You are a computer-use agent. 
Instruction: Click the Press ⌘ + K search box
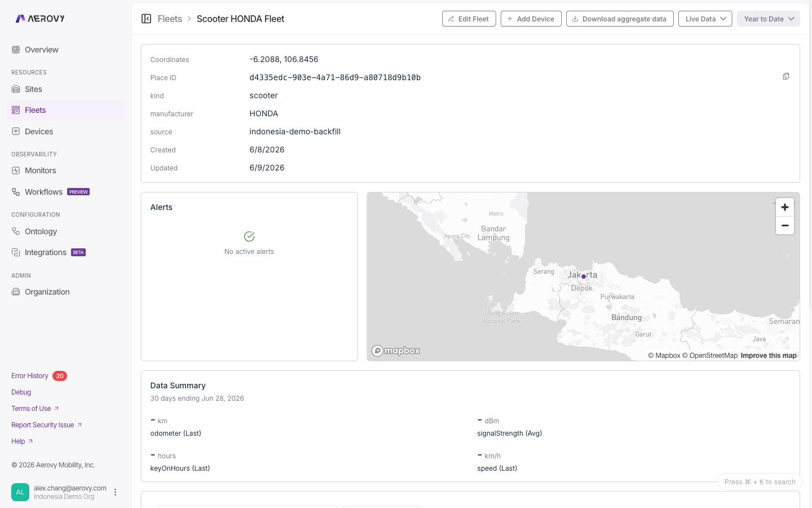[760, 482]
